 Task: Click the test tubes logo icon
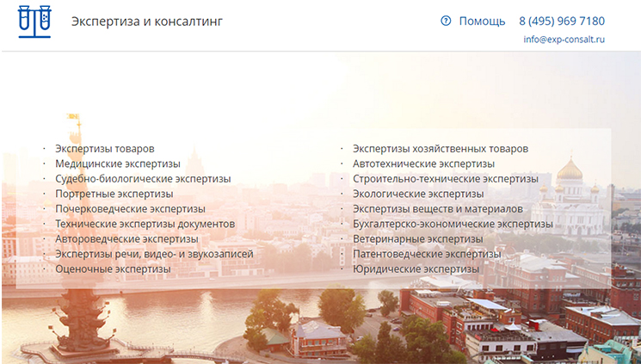coord(34,22)
